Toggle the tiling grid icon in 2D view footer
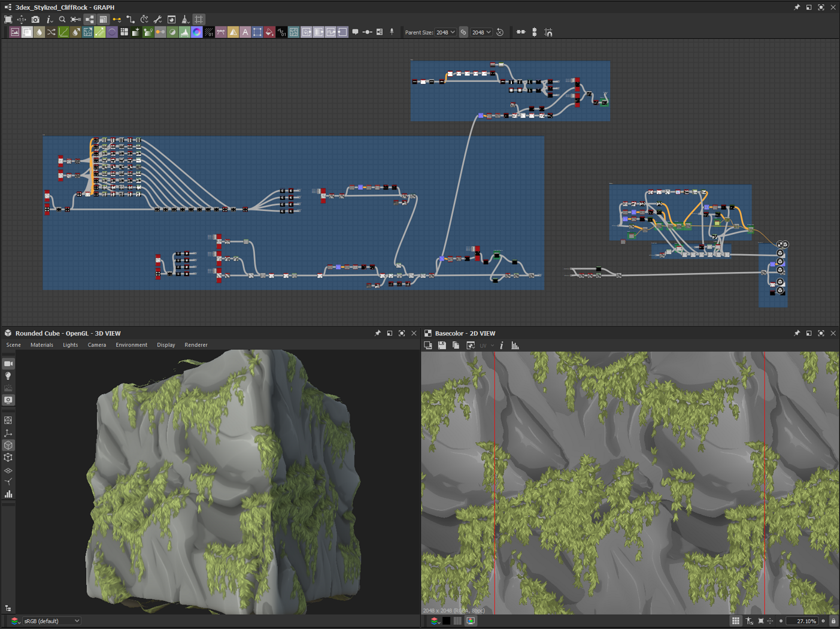Screen dimensions: 840x629 pos(735,621)
